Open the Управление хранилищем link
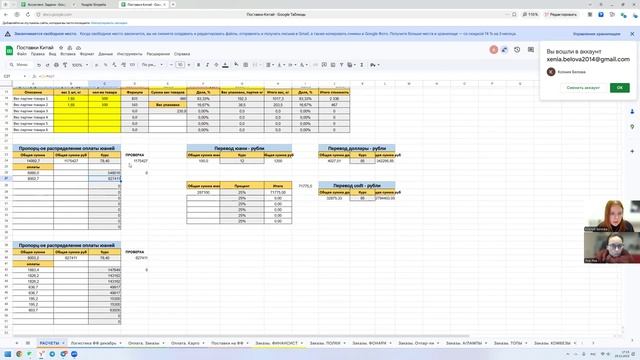 click(x=596, y=34)
